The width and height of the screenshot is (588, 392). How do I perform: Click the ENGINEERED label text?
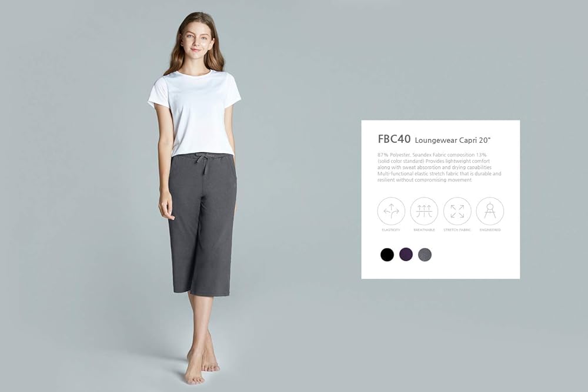pos(490,230)
